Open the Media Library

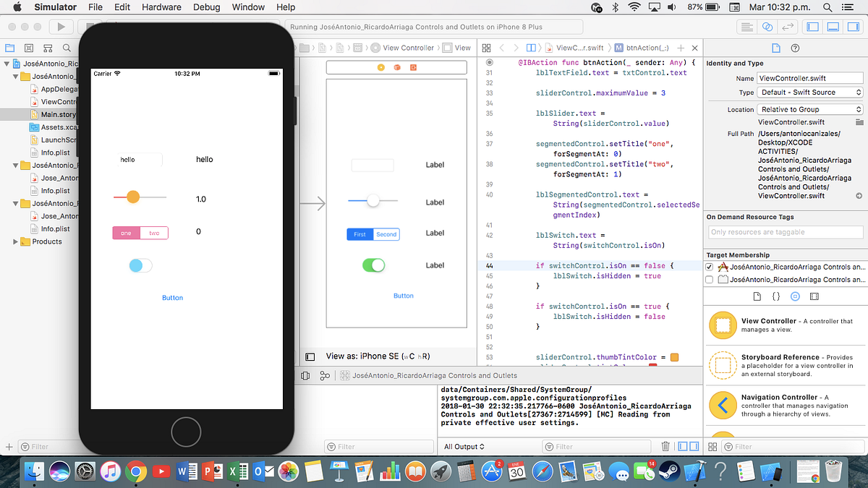(x=815, y=296)
